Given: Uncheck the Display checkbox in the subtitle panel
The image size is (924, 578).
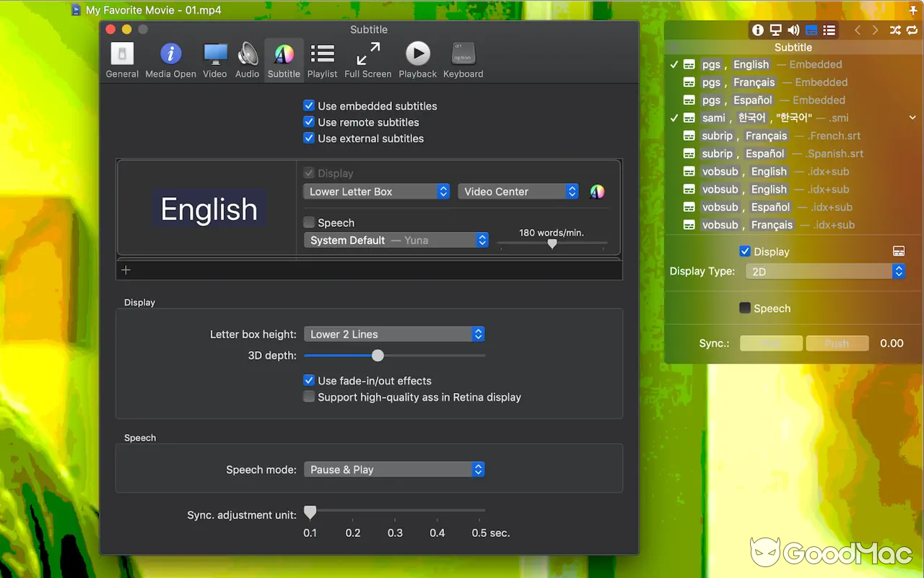Looking at the screenshot, I should point(746,251).
